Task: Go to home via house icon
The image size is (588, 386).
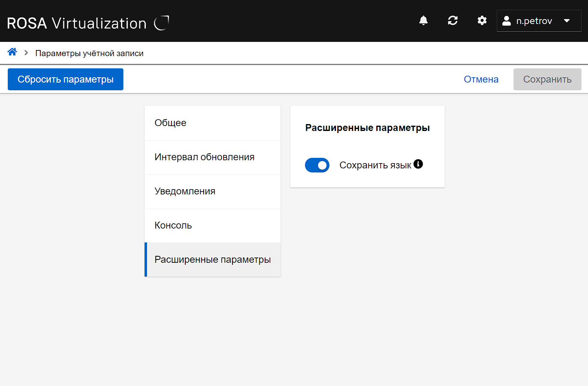Action: tap(12, 52)
